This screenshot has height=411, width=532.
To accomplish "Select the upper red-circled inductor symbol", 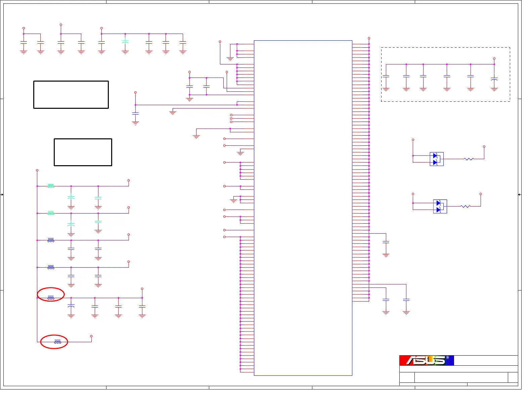I will point(51,298).
